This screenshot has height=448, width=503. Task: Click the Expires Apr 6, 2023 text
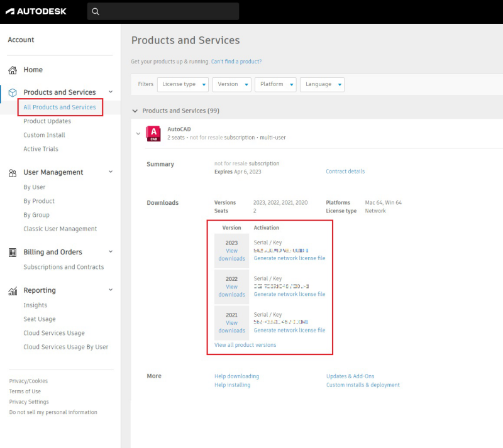tap(238, 172)
